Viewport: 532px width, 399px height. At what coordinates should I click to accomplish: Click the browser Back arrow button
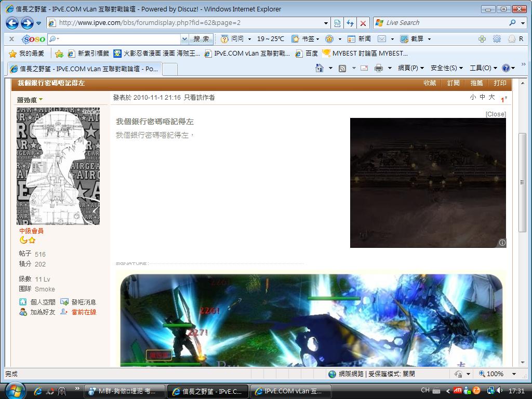tap(12, 23)
